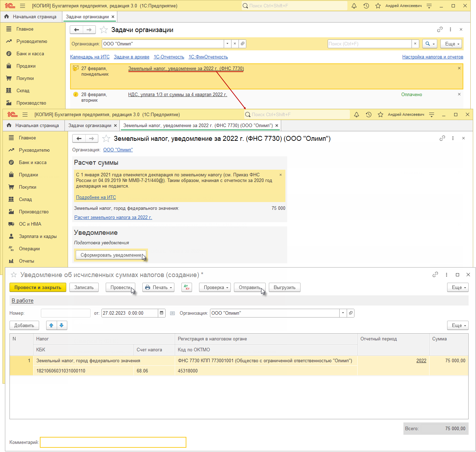Viewport: 476px width, 452px height.
Task: Open Еще menu in notification command bar
Action: 458,287
